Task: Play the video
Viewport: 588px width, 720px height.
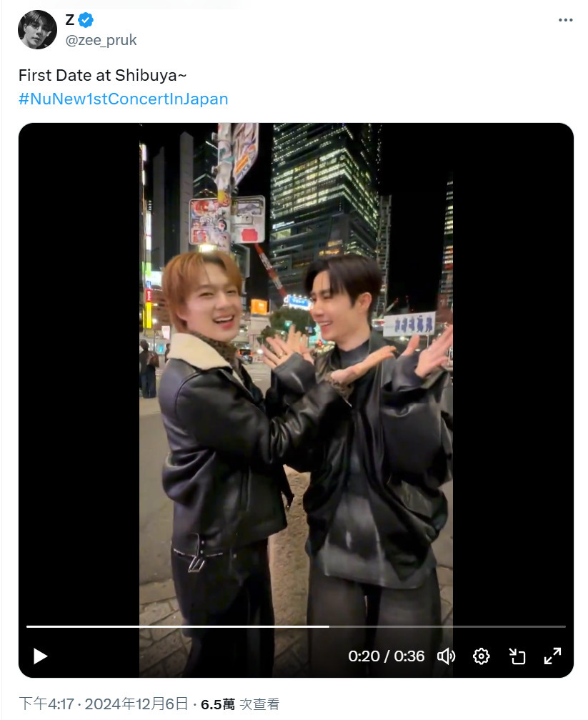Action: (41, 656)
